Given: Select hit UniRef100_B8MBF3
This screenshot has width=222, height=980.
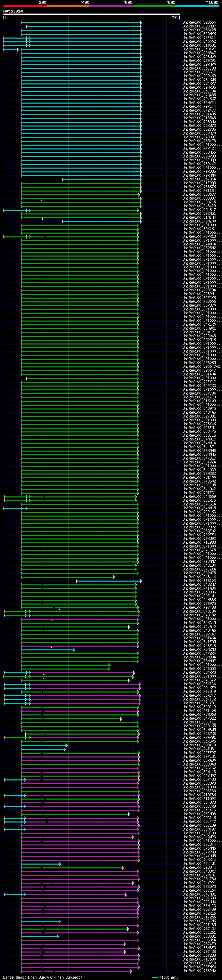Looking at the screenshot, I should (x=199, y=947).
